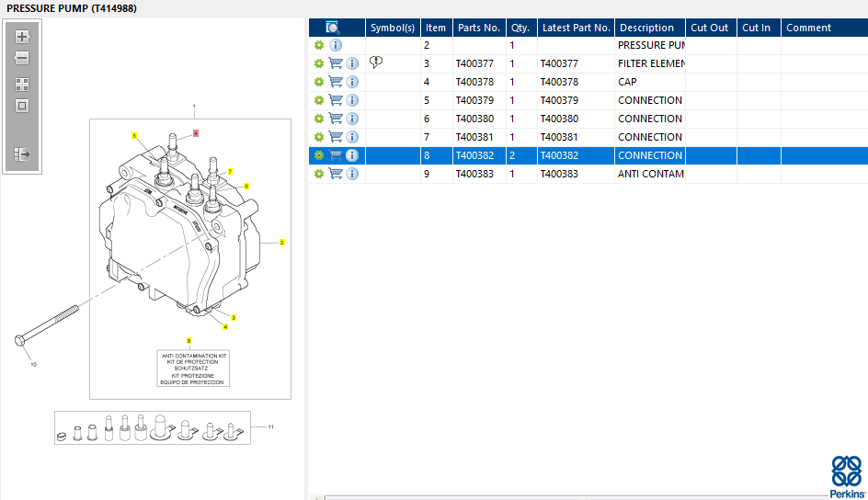Sort by Qty. column header

click(x=521, y=28)
